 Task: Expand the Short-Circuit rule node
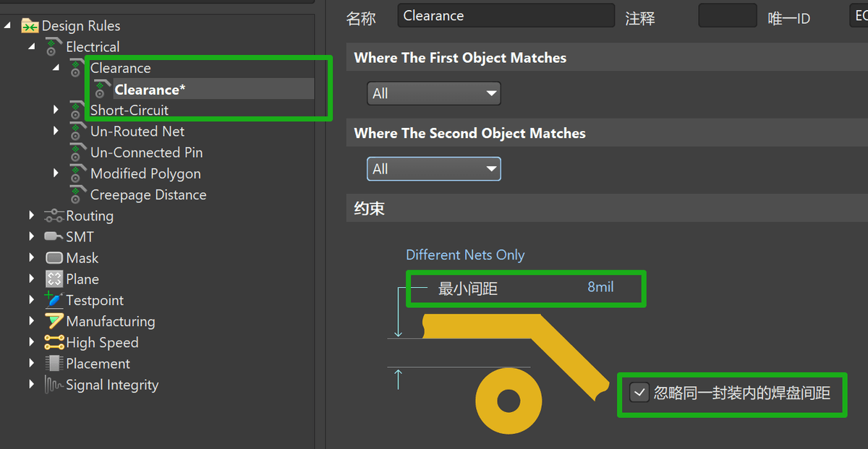56,110
